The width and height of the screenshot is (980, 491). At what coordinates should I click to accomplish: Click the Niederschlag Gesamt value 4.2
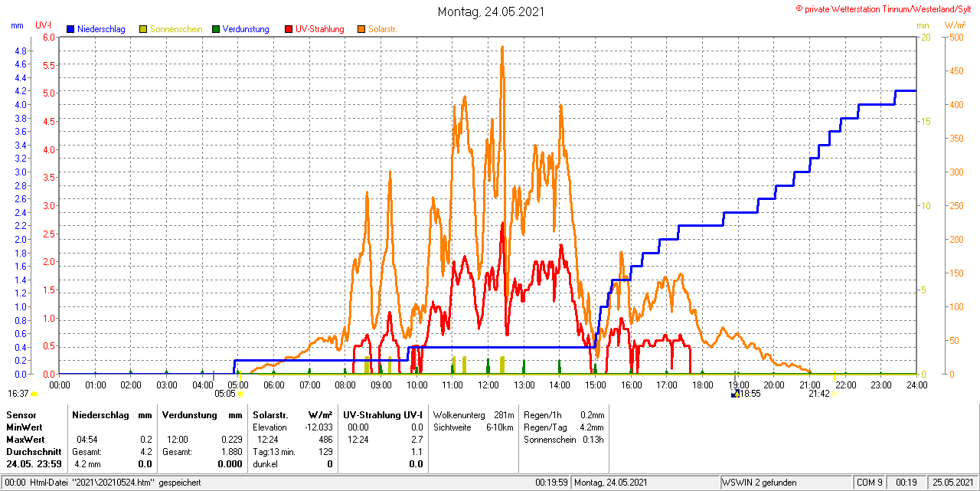click(146, 452)
